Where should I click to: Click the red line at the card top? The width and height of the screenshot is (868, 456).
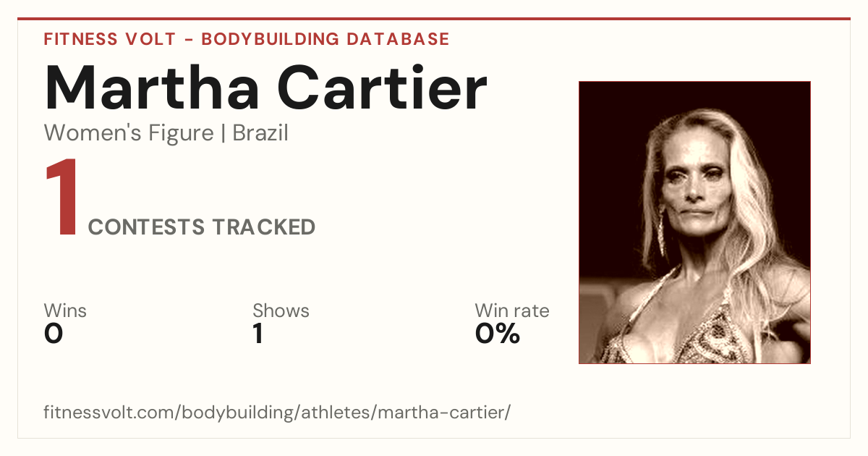point(434,19)
